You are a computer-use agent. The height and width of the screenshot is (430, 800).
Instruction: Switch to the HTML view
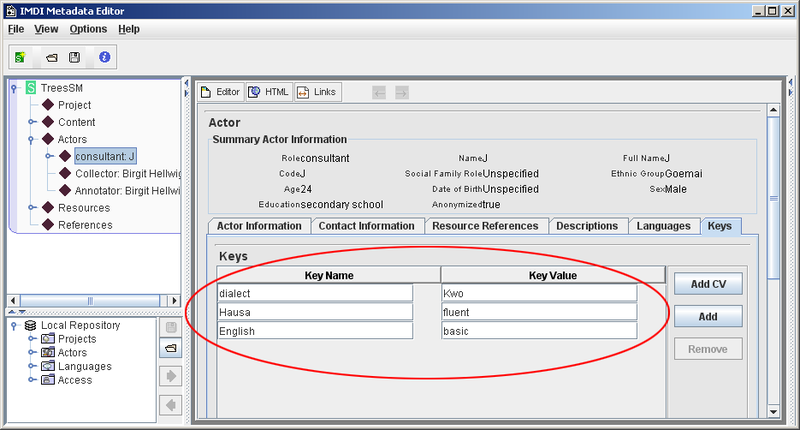[x=268, y=92]
